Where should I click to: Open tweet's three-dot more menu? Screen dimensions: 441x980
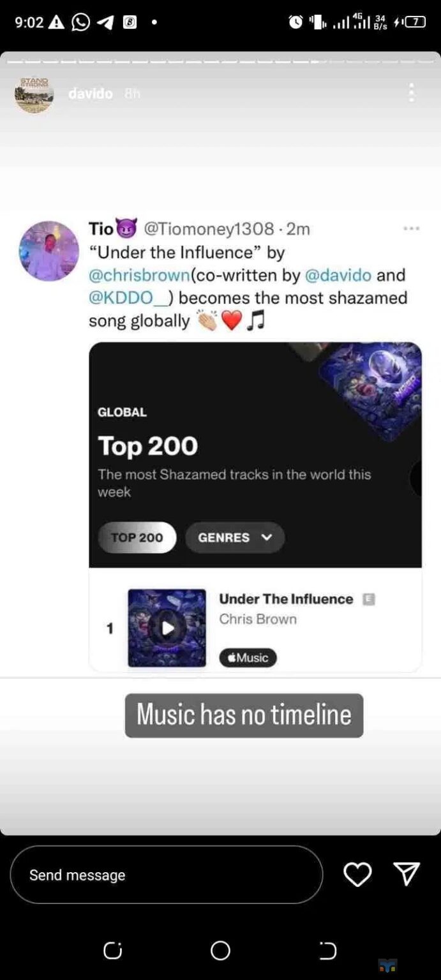click(x=412, y=228)
